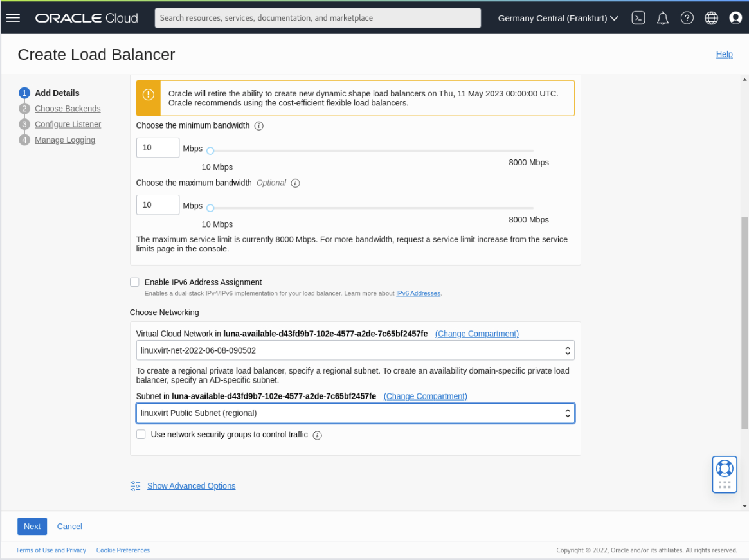The height and width of the screenshot is (560, 749).
Task: Open the Manage Logging step
Action: pos(65,140)
